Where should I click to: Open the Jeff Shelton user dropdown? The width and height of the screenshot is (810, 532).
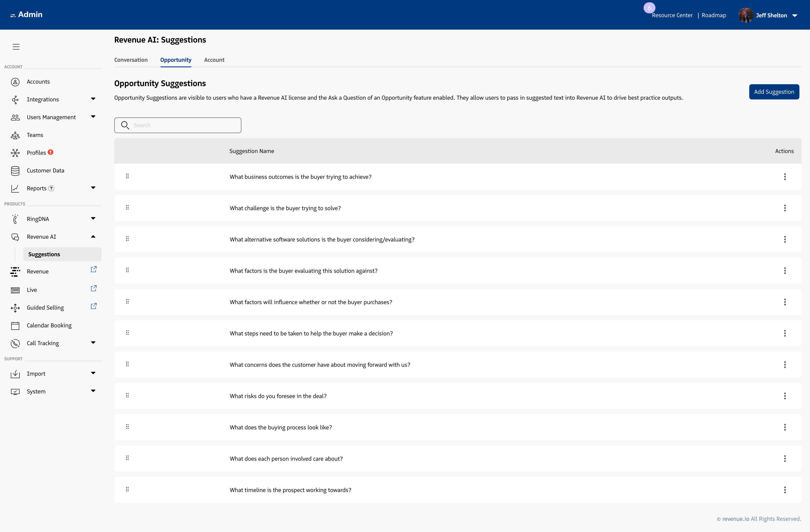[795, 16]
